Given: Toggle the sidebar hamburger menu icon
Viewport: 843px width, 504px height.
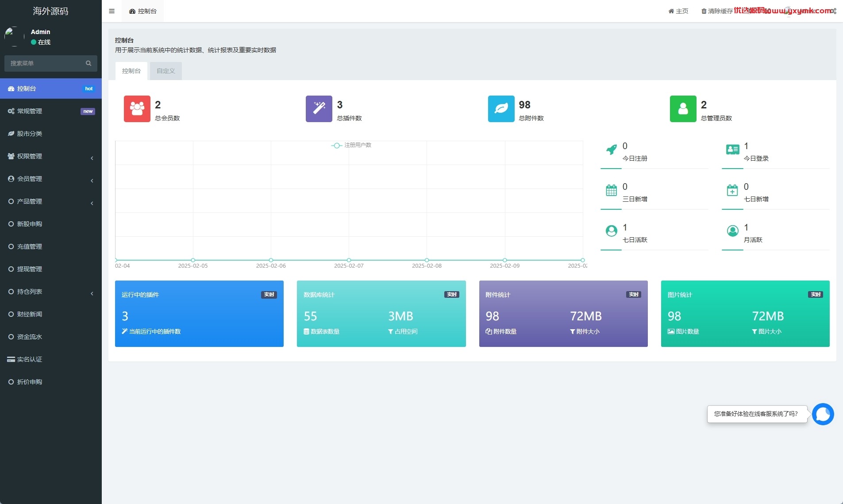Looking at the screenshot, I should pyautogui.click(x=112, y=11).
